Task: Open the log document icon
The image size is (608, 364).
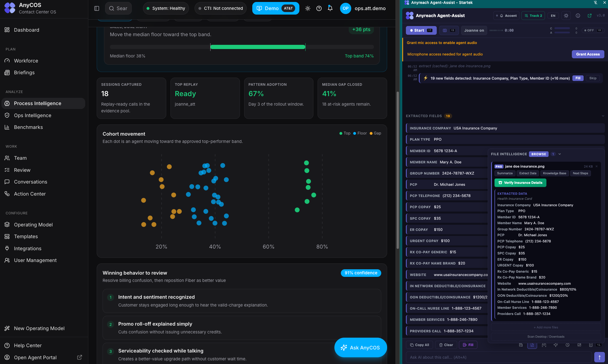Action: click(x=591, y=345)
